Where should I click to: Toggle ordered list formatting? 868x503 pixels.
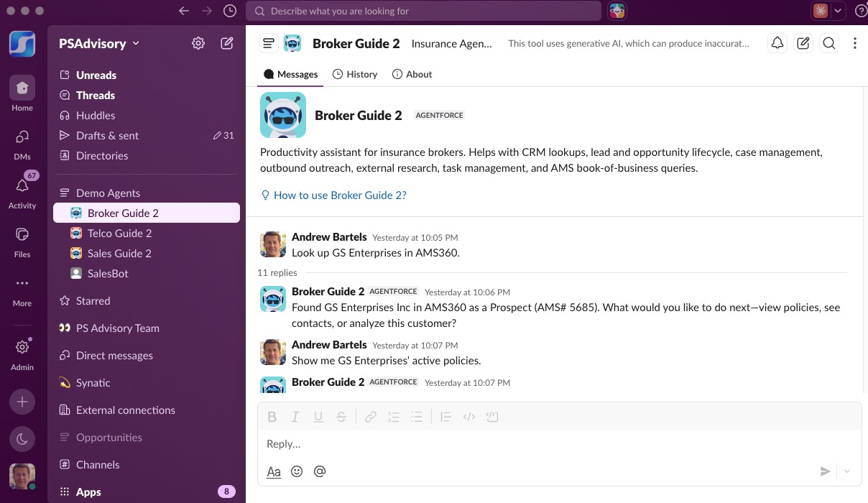tap(394, 417)
